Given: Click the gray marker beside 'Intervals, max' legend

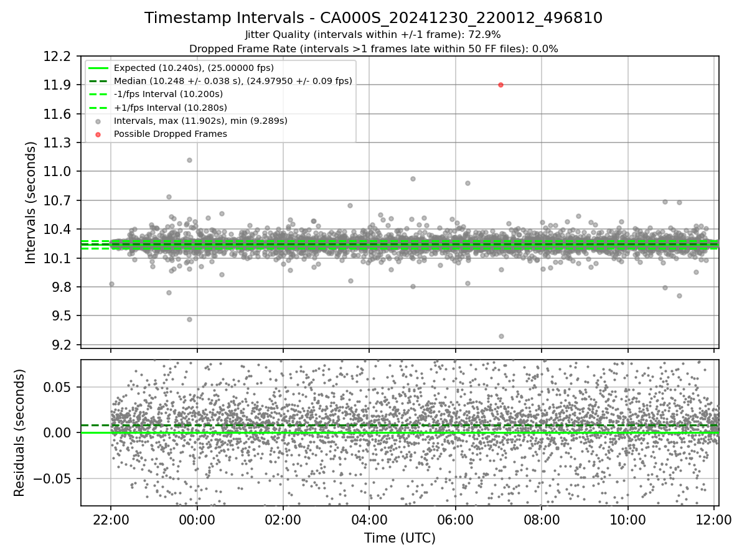Looking at the screenshot, I should pyautogui.click(x=98, y=121).
